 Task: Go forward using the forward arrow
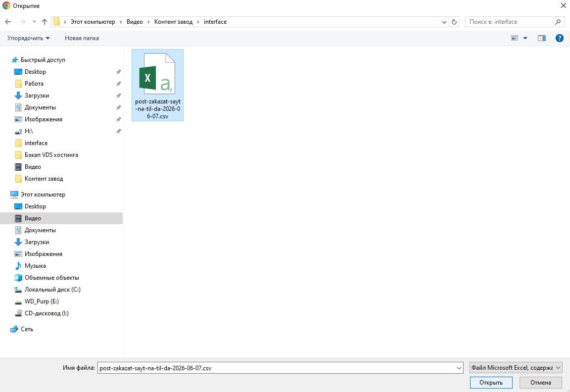[23, 22]
